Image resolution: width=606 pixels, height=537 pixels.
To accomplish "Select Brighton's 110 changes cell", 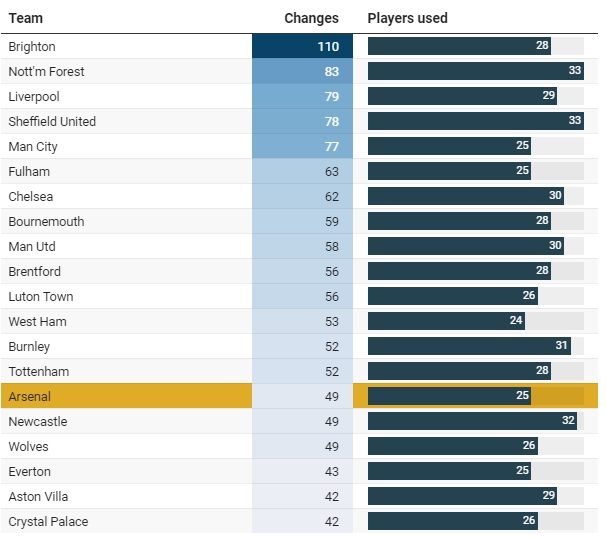I will pos(302,46).
